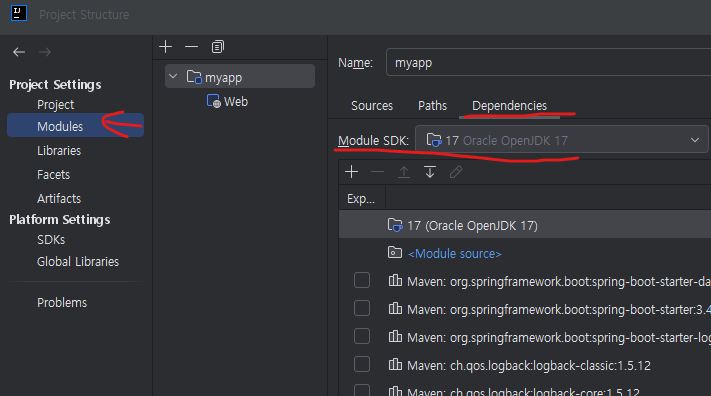Select Maven spring-boot-starter-log dependency text

point(559,337)
